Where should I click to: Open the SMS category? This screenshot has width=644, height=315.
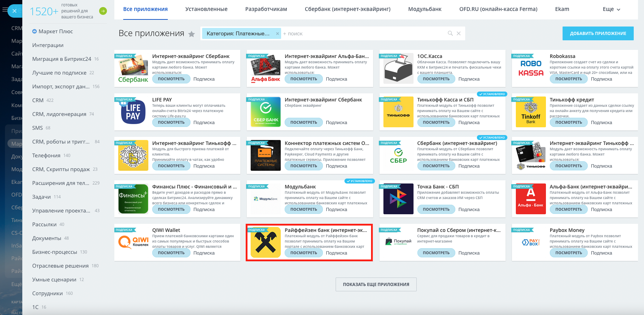(x=38, y=128)
